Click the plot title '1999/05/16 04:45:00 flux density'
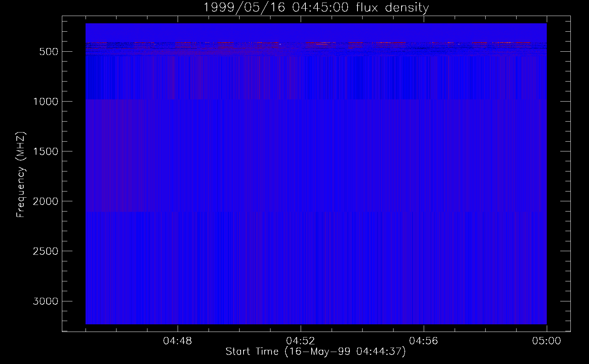The width and height of the screenshot is (589, 364). tap(316, 8)
